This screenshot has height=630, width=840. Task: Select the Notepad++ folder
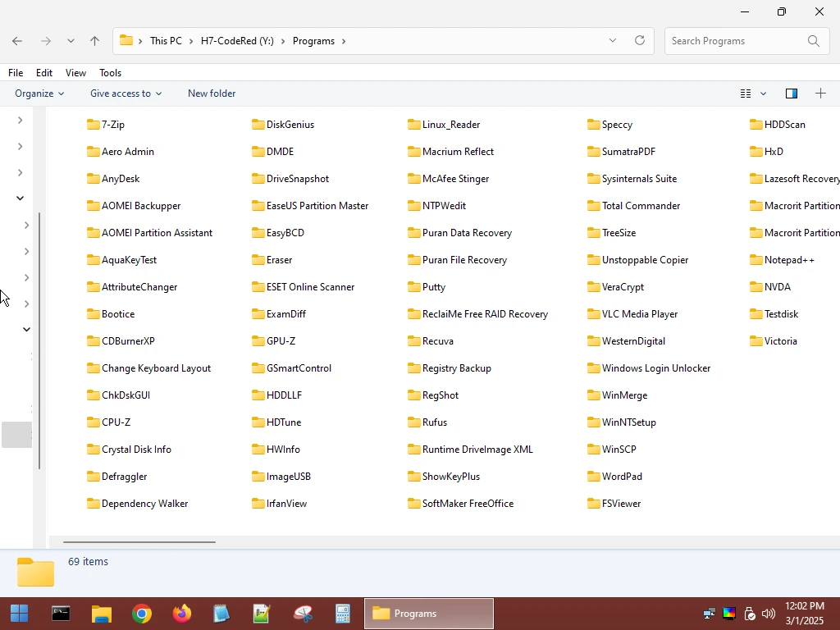pyautogui.click(x=782, y=260)
